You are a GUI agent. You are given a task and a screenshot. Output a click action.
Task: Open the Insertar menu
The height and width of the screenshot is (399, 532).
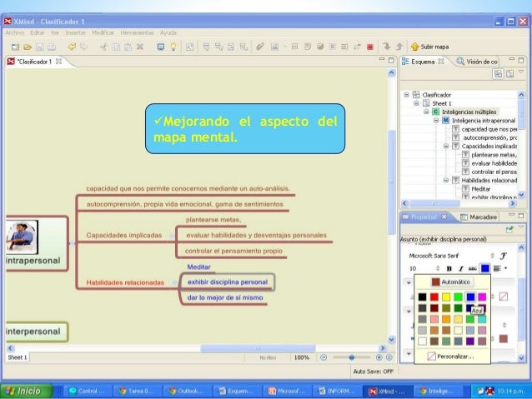click(75, 32)
